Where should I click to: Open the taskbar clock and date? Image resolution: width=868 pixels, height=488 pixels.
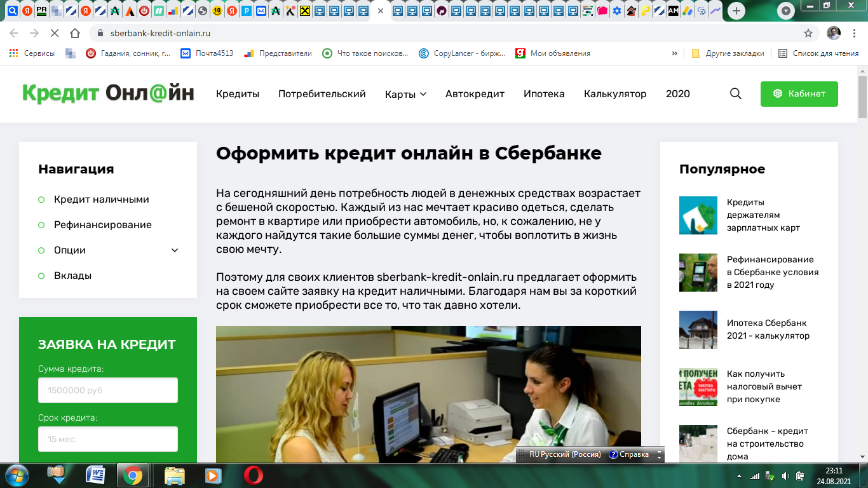pos(834,476)
